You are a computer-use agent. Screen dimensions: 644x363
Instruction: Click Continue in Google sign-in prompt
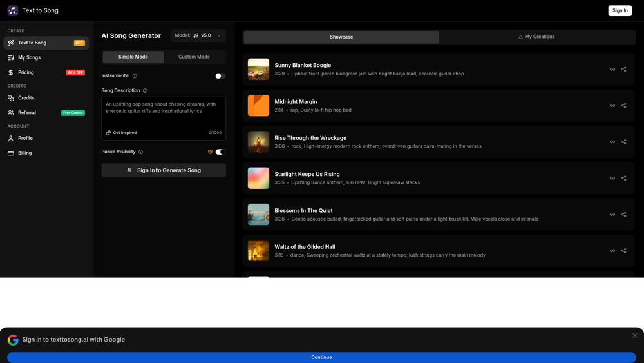(321, 357)
